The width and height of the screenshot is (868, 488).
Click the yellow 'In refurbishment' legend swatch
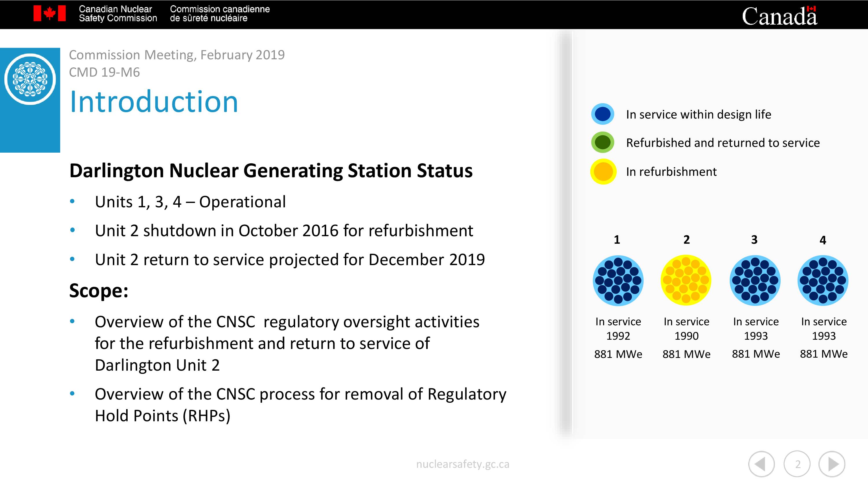[x=603, y=171]
